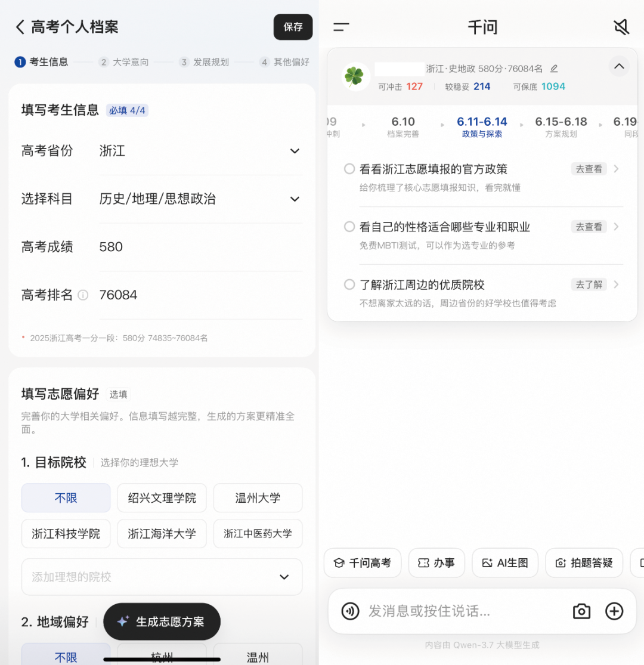The width and height of the screenshot is (644, 665).
Task: Tap the voice input icon
Action: (350, 611)
